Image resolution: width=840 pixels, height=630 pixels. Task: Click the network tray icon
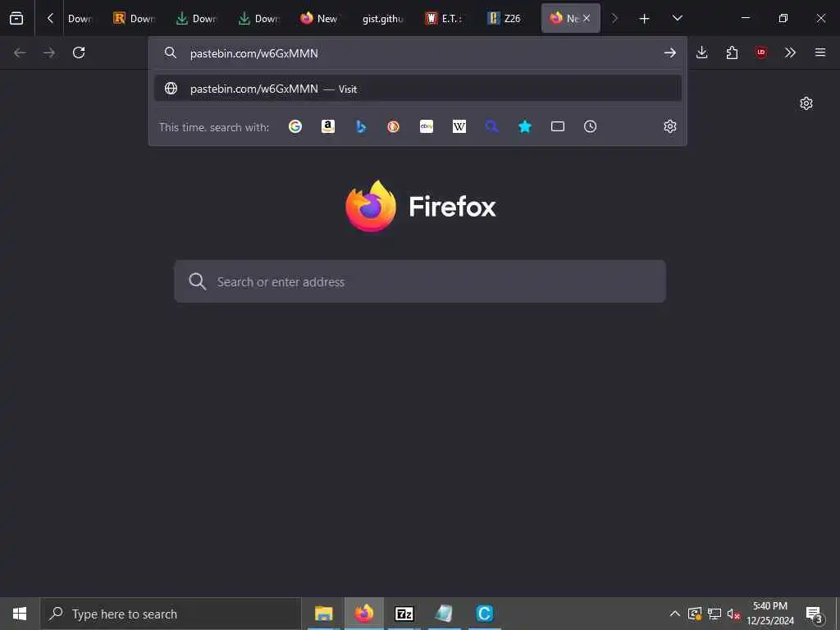point(714,614)
